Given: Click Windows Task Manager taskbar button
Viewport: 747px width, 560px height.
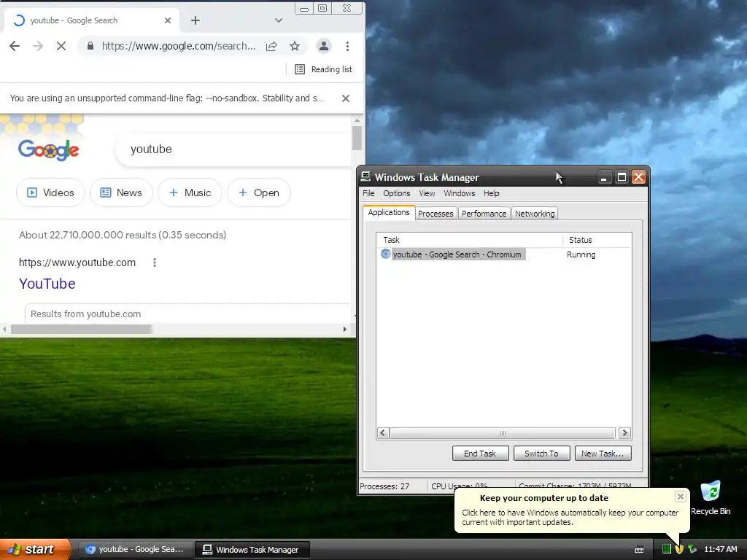Looking at the screenshot, I should [x=252, y=550].
